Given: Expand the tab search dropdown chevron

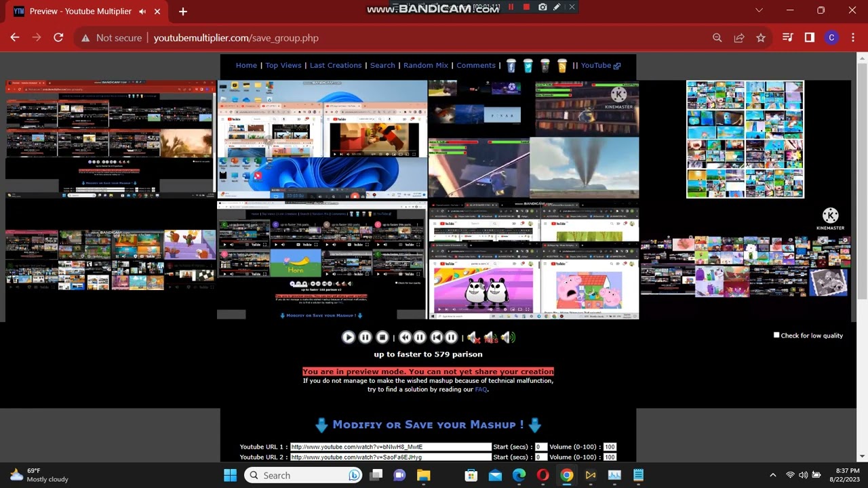Looking at the screenshot, I should click(759, 11).
